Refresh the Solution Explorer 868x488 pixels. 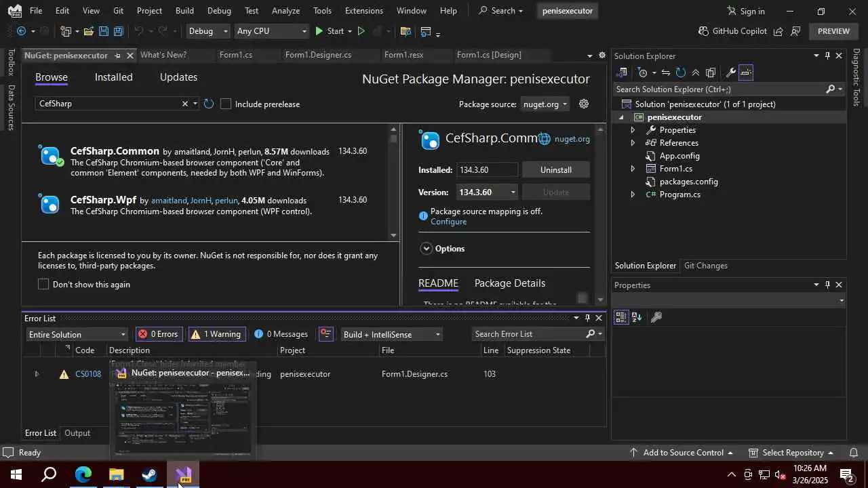(681, 73)
